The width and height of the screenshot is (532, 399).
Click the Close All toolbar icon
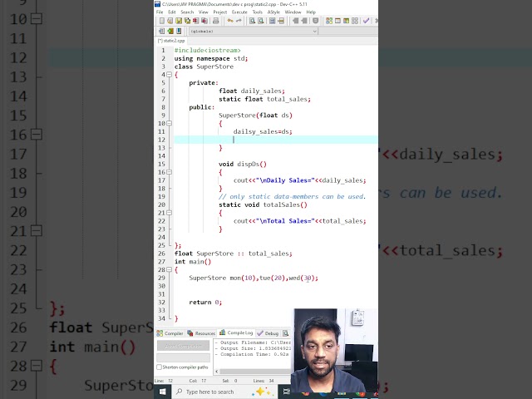pyautogui.click(x=204, y=21)
